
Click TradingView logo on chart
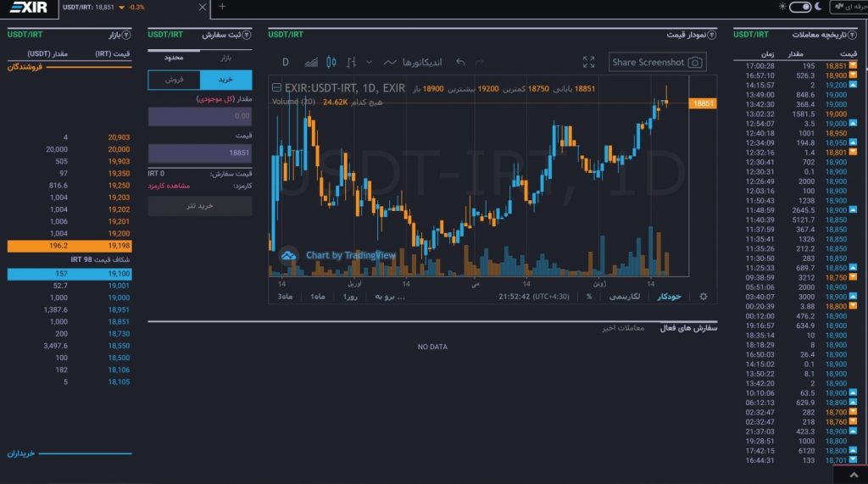288,255
